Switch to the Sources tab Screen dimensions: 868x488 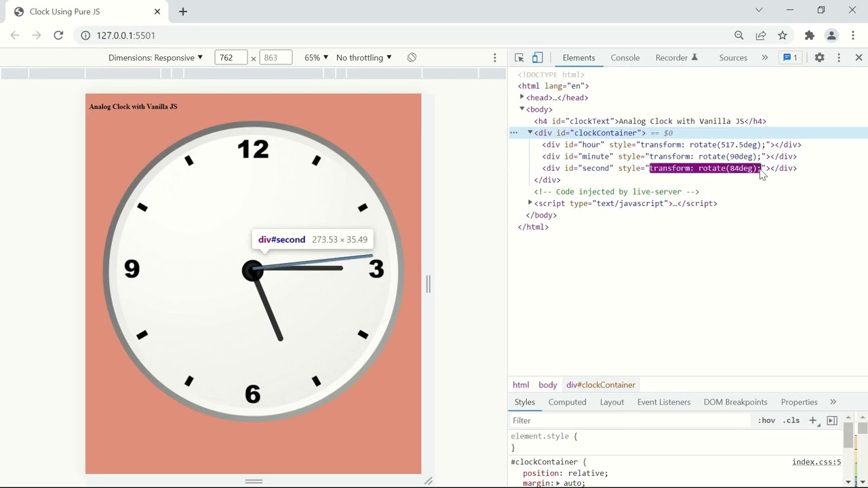[x=733, y=58]
